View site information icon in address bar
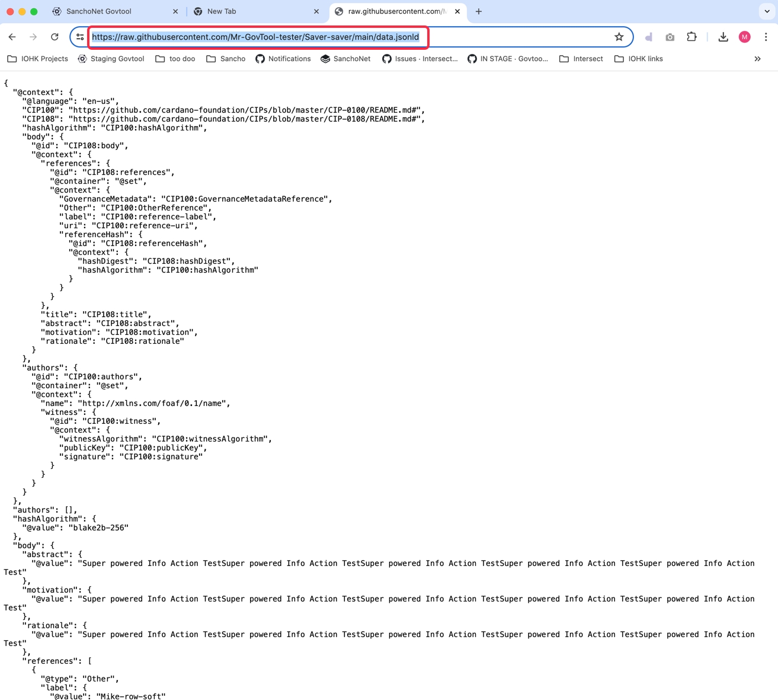This screenshot has width=778, height=700. click(80, 37)
